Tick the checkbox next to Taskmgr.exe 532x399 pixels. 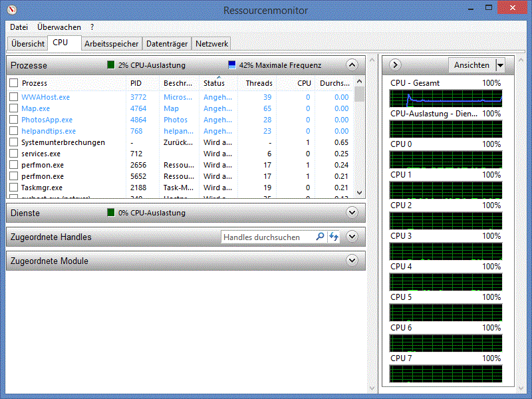[14, 188]
